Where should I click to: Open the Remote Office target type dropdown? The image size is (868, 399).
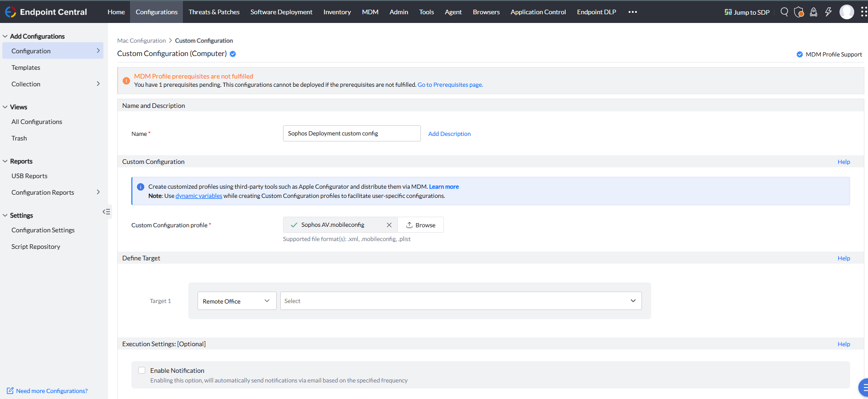click(x=237, y=301)
